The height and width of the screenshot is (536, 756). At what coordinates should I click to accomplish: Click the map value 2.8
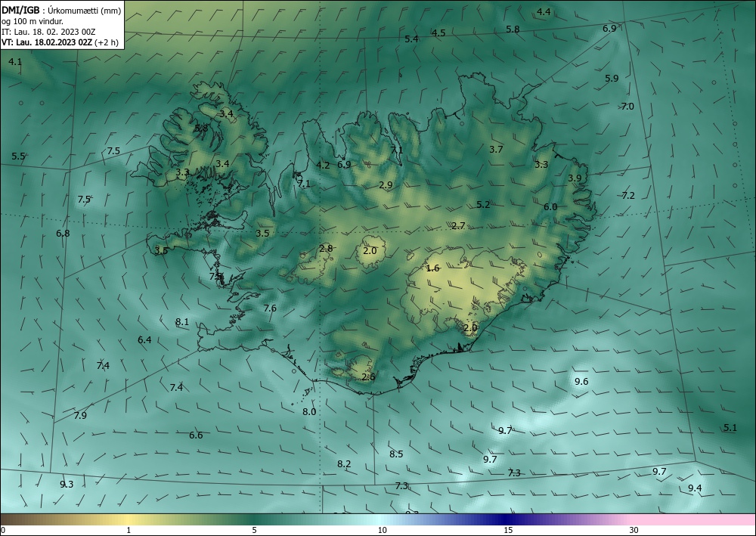pyautogui.click(x=326, y=249)
